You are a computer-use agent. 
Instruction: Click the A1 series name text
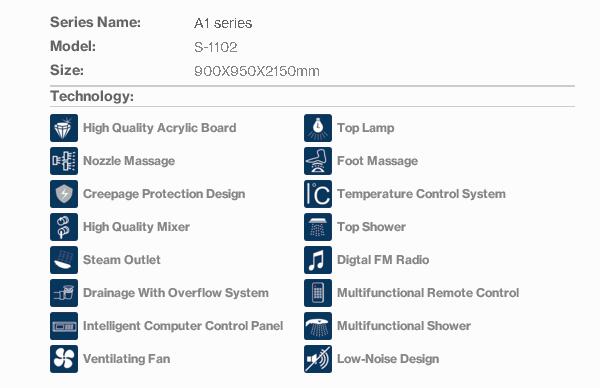(x=223, y=23)
